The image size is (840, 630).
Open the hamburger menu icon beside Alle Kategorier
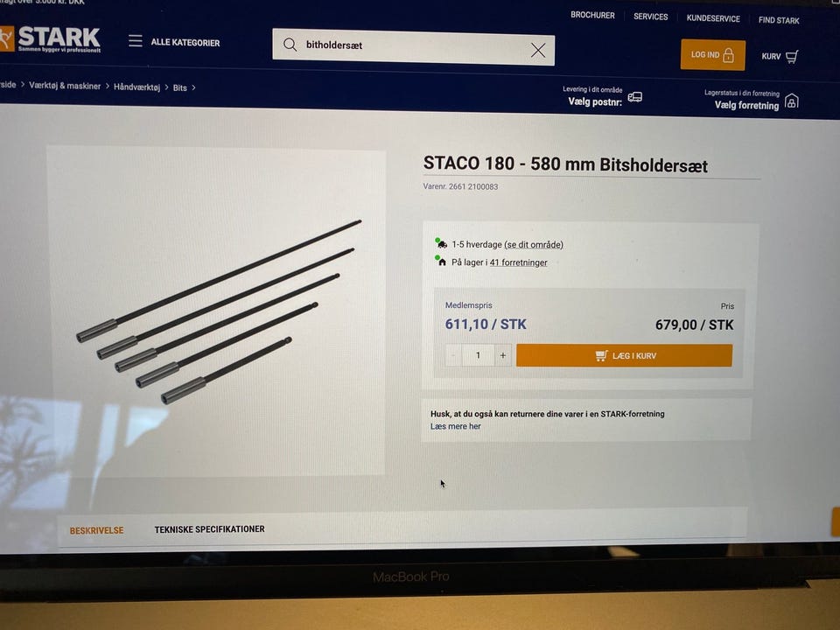(136, 41)
